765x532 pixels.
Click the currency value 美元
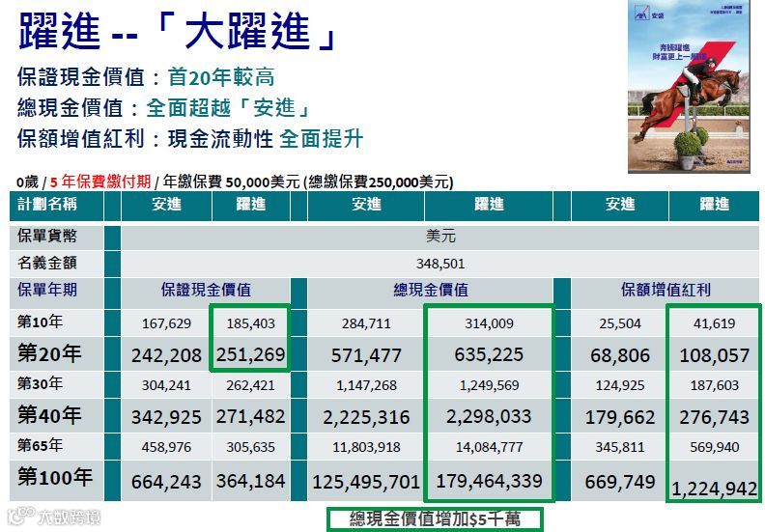click(x=440, y=236)
